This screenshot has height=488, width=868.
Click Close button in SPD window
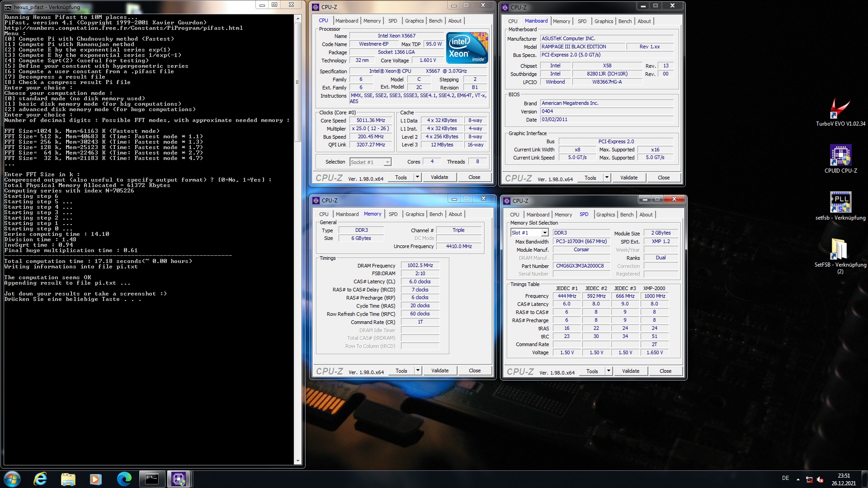coord(665,371)
